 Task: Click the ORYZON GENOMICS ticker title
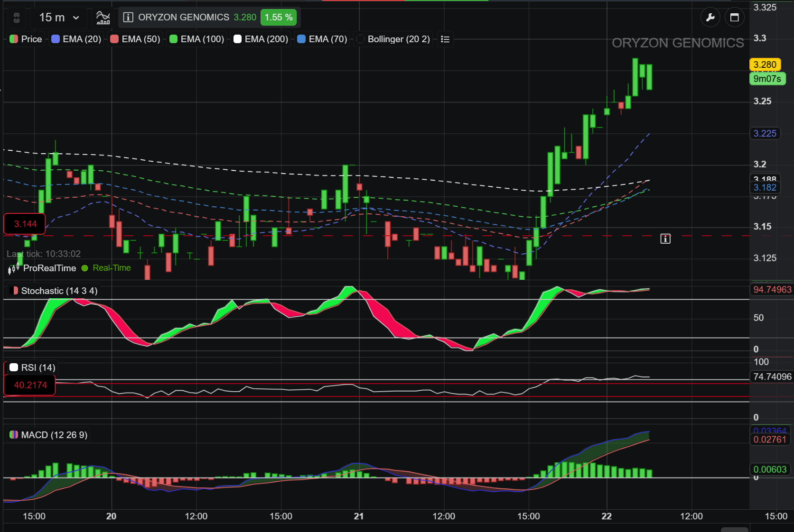[184, 18]
